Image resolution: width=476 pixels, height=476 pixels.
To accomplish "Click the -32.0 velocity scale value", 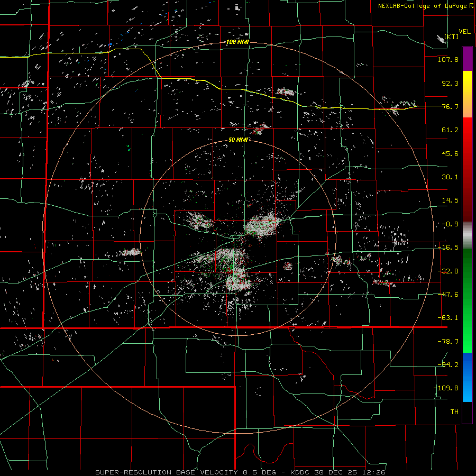I will tap(448, 271).
